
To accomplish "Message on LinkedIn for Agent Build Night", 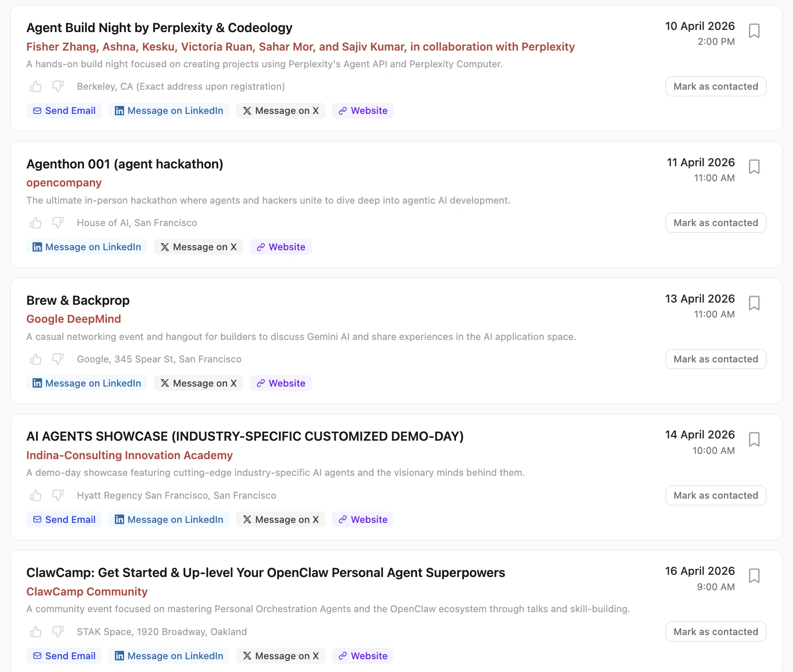I will [169, 111].
